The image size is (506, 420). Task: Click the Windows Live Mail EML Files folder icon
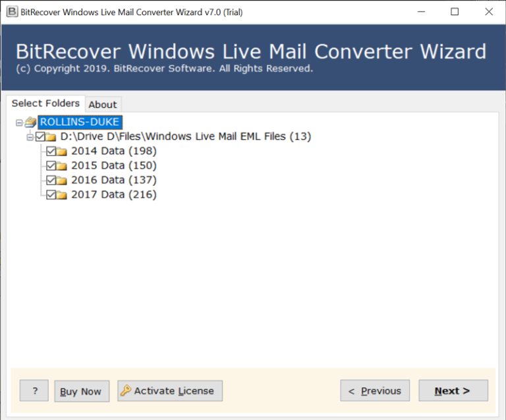(x=51, y=136)
